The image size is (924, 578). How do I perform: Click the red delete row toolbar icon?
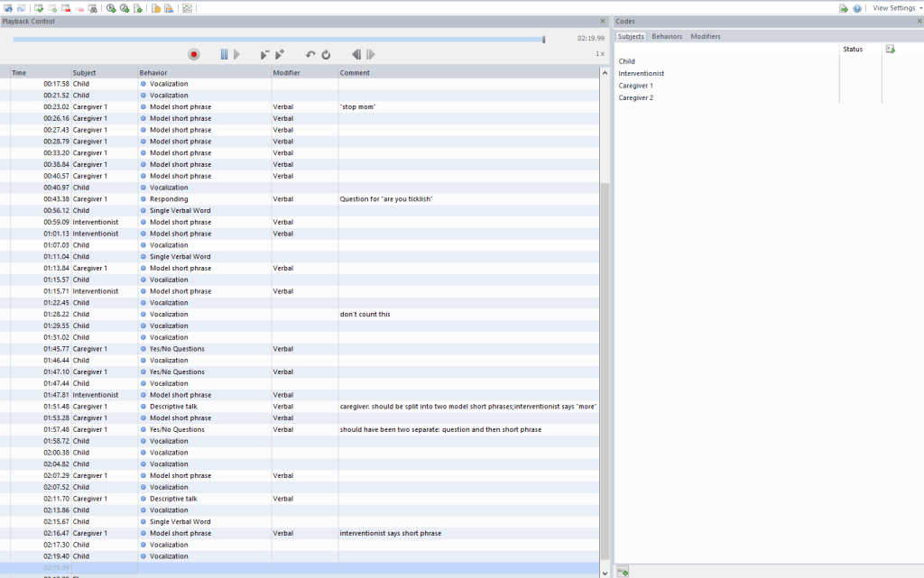click(x=67, y=8)
